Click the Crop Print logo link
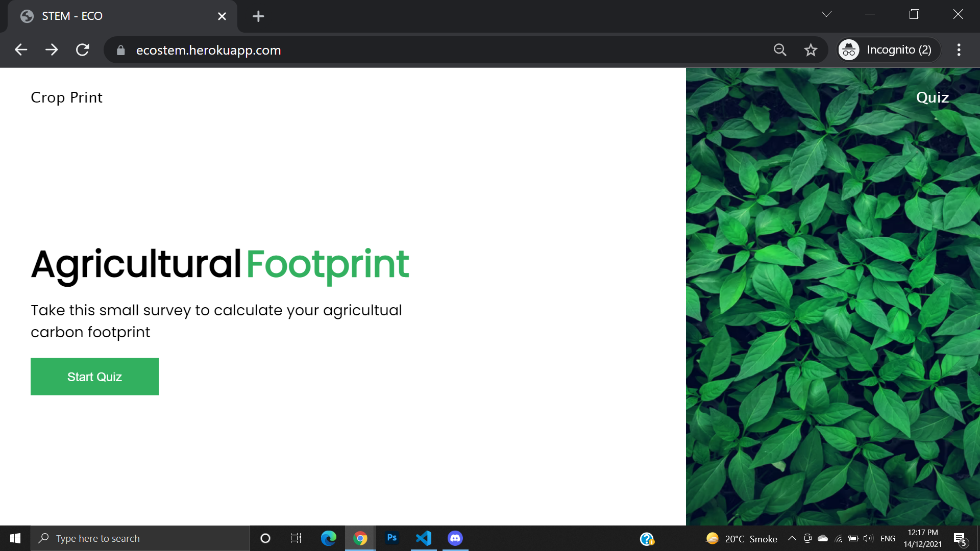The width and height of the screenshot is (980, 551). (66, 97)
